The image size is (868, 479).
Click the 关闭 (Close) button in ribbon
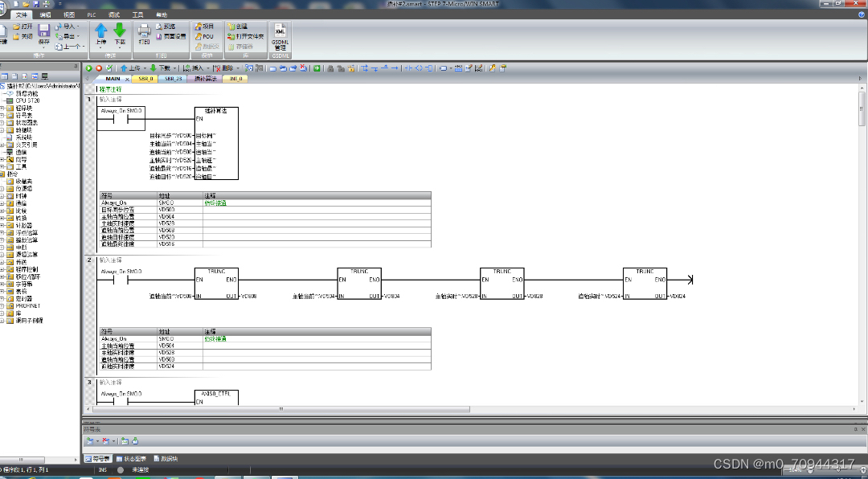tap(23, 36)
